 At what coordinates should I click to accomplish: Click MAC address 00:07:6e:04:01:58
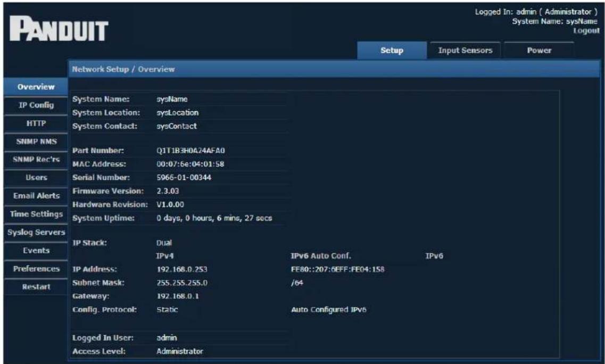point(190,164)
